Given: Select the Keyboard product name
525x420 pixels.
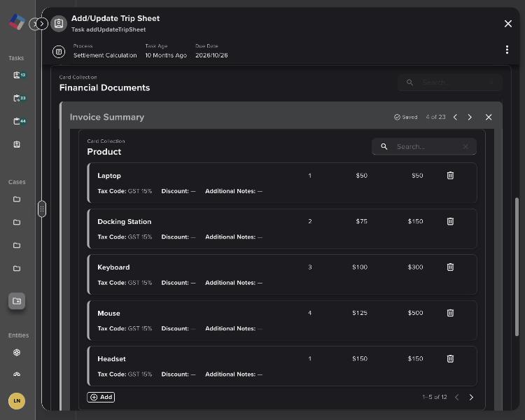Looking at the screenshot, I should click(x=113, y=267).
